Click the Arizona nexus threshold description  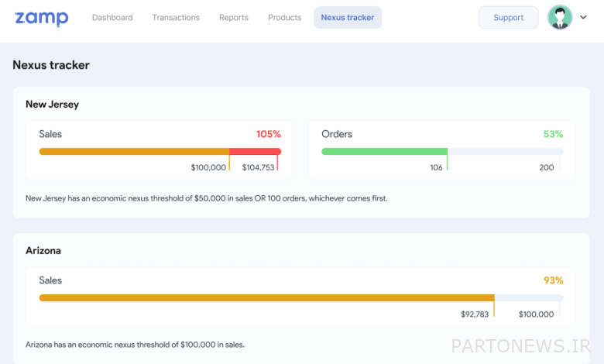[135, 345]
